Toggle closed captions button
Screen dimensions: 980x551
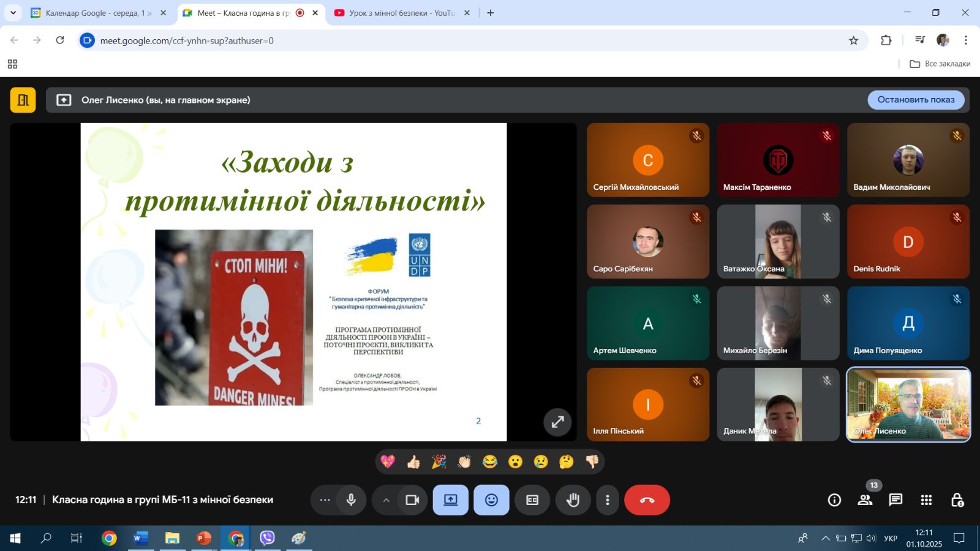point(532,500)
